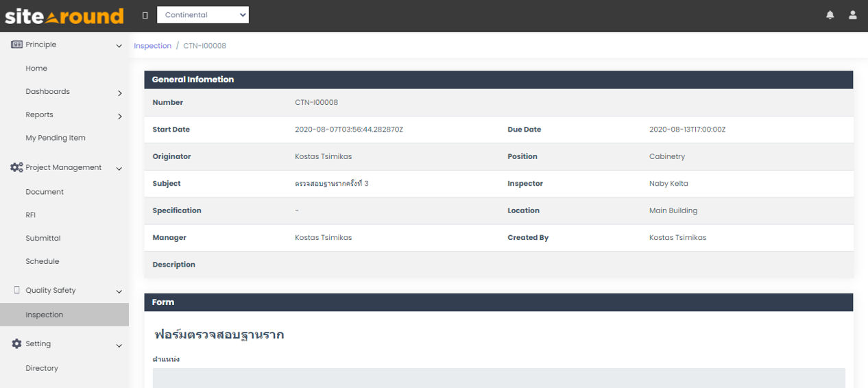
Task: Select the RFI menu item
Action: click(30, 215)
